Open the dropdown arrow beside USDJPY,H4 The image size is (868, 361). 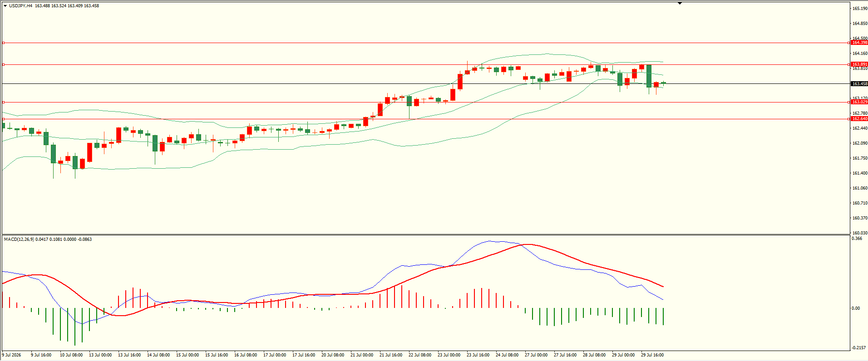tap(5, 6)
